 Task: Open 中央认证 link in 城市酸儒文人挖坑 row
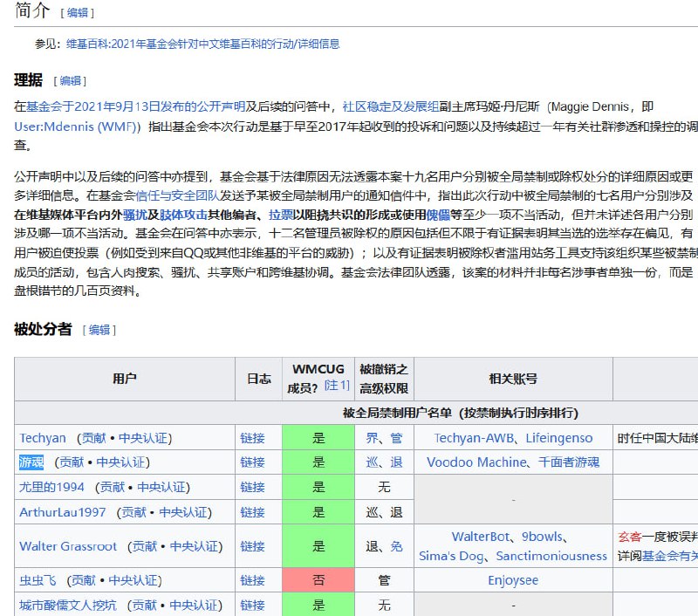tap(193, 606)
